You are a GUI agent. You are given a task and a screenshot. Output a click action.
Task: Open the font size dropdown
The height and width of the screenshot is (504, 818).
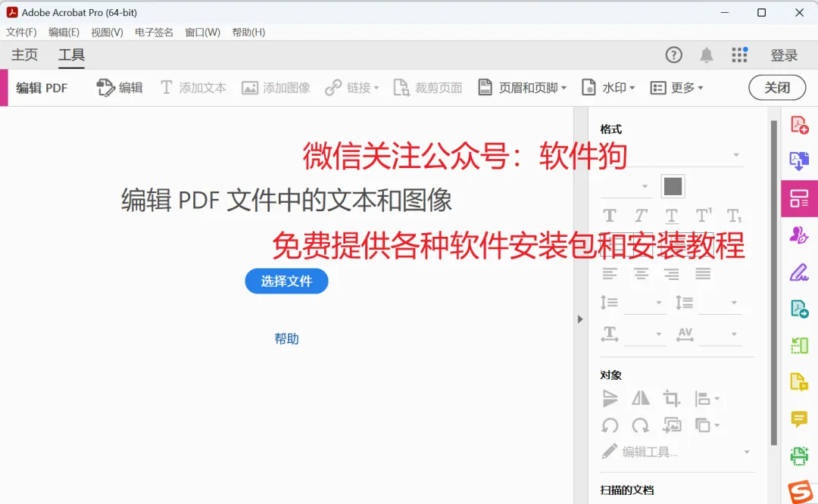tap(626, 186)
